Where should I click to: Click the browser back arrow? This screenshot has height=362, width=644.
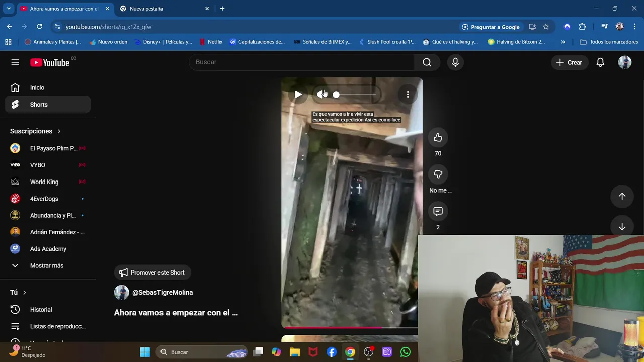click(9, 27)
